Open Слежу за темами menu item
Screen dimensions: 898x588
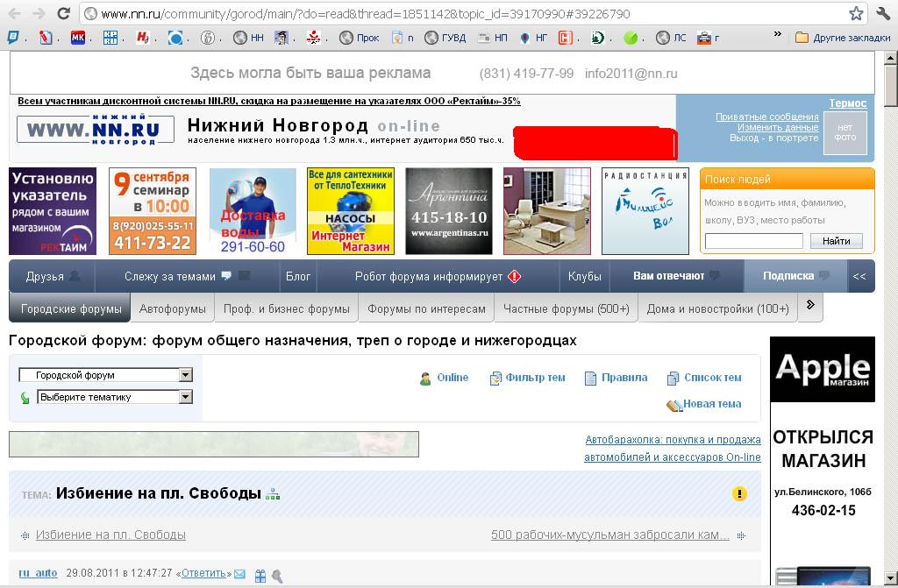[x=188, y=276]
